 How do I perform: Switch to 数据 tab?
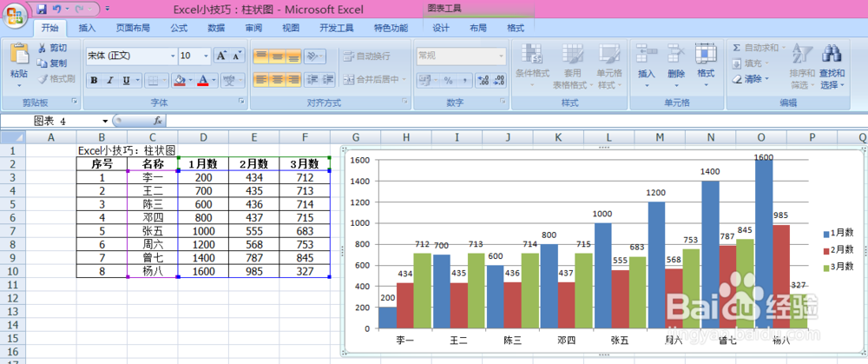(x=216, y=28)
